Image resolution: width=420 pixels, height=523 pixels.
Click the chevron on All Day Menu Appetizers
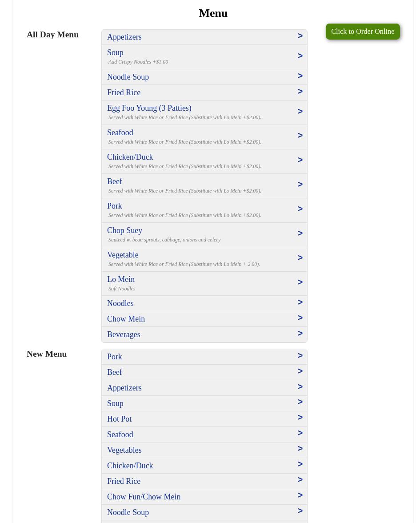[x=300, y=36]
